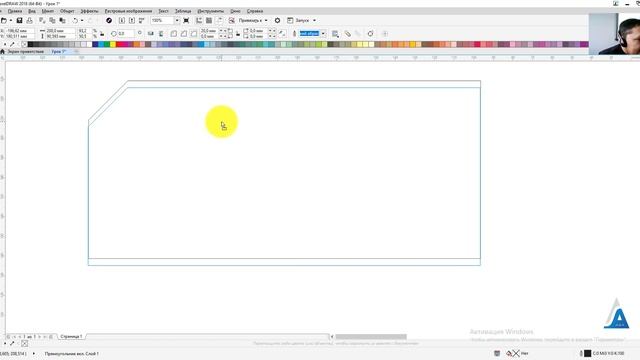640x360 pixels.
Task: Select the Chamfered corner type
Action: [194, 33]
